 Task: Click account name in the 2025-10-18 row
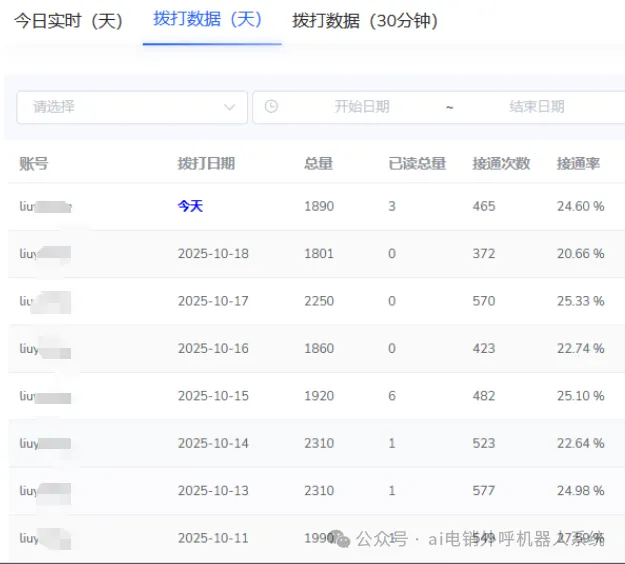pos(45,254)
